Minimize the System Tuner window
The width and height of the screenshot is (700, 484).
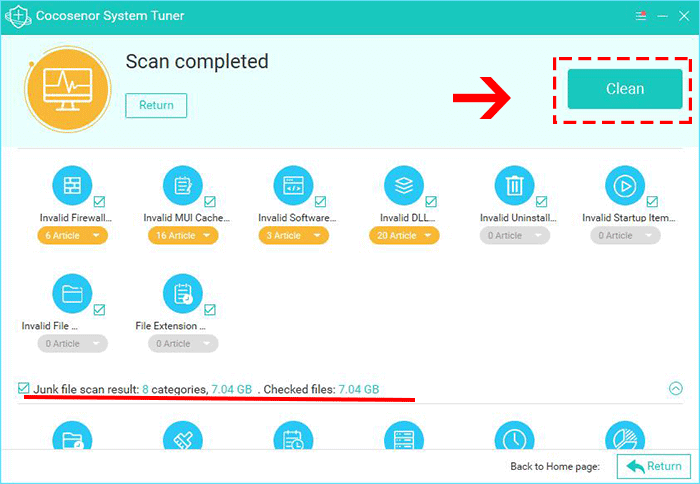(662, 16)
